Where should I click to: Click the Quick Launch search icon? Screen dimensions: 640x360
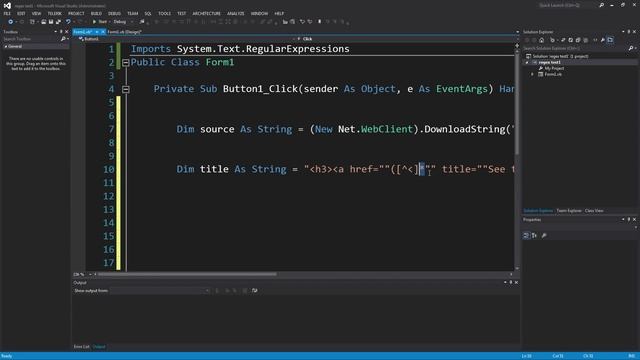[x=602, y=5]
